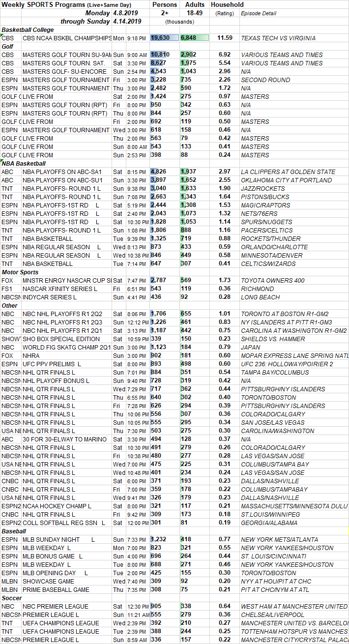Screen dimensions: 349x644
Task: Select the Motor Sports section heading
Action: point(20,272)
